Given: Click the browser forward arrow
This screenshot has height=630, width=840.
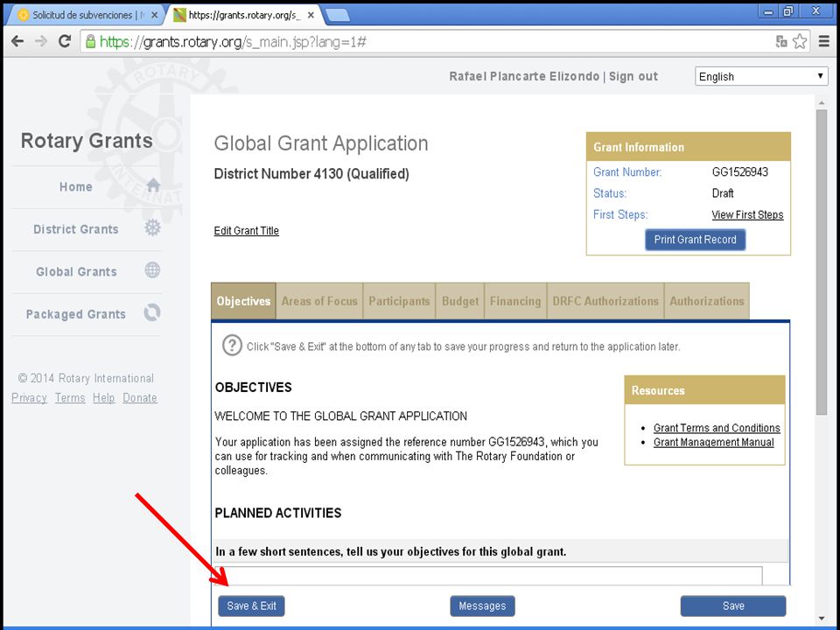Looking at the screenshot, I should click(x=41, y=41).
